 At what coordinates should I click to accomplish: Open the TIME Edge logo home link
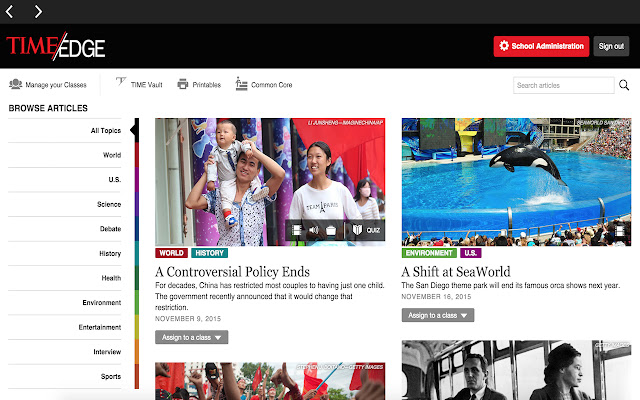pyautogui.click(x=56, y=46)
